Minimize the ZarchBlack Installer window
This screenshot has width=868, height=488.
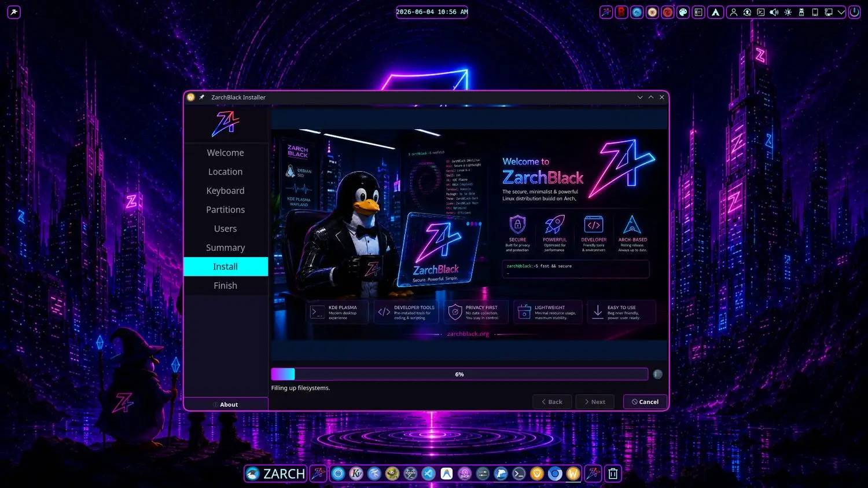[640, 97]
